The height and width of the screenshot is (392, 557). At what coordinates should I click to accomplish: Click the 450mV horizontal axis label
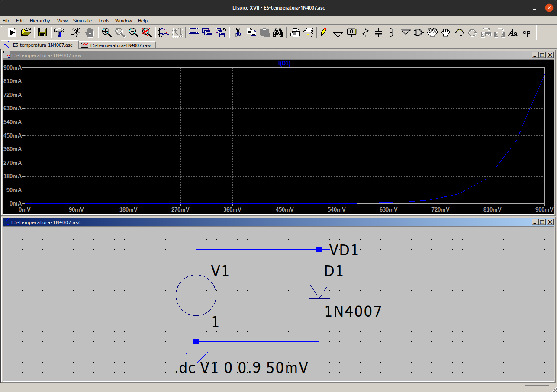click(284, 209)
